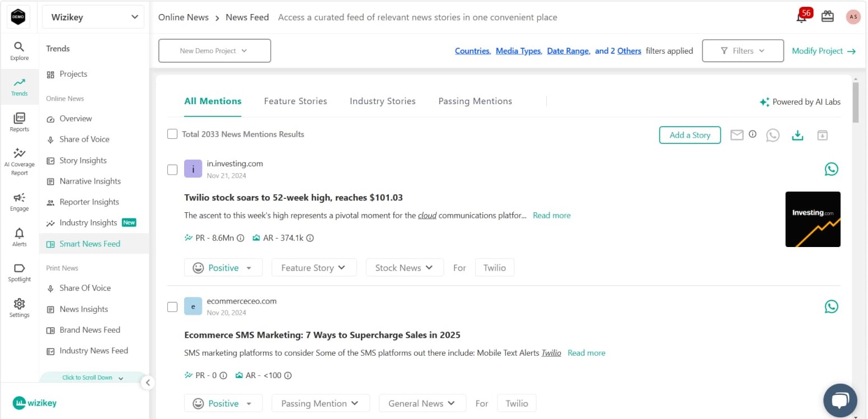Click the Modify Project link
Image resolution: width=868 pixels, height=419 pixels.
[x=824, y=51]
